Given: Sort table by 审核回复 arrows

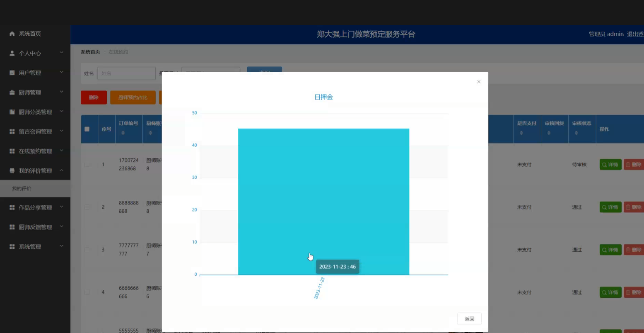Looking at the screenshot, I should [x=548, y=133].
